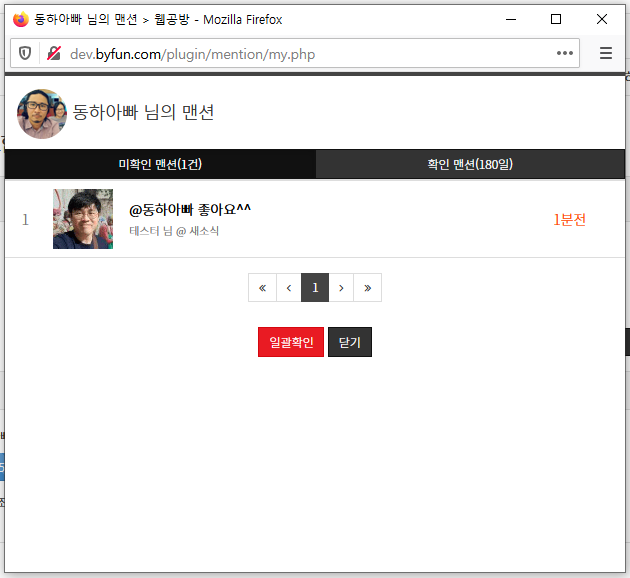Click the dark 닫기 button
Image resolution: width=630 pixels, height=578 pixels.
tap(350, 342)
